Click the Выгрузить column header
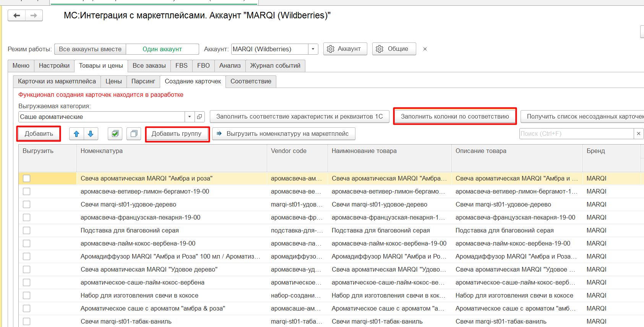The image size is (644, 327). [x=47, y=158]
